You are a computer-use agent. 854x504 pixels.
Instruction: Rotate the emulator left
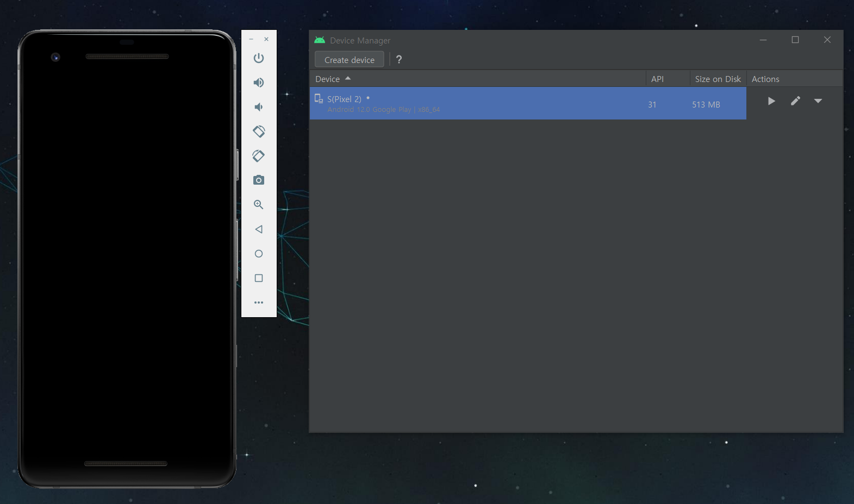coord(259,131)
